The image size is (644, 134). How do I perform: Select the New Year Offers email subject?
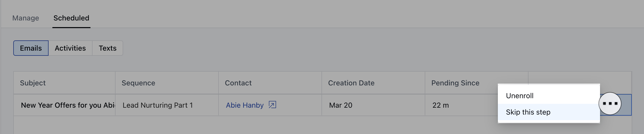pos(68,105)
